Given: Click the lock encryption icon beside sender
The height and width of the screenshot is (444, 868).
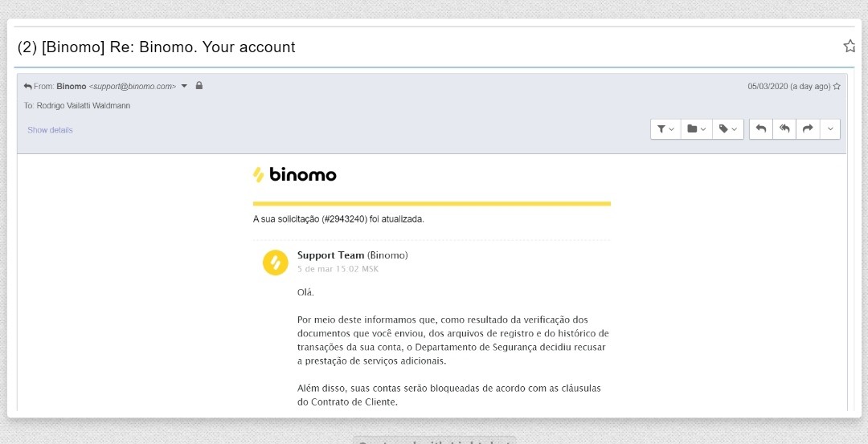Looking at the screenshot, I should (199, 86).
